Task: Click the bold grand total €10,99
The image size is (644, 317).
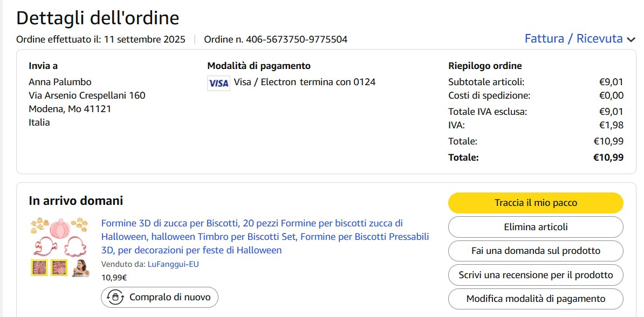Action: click(608, 157)
